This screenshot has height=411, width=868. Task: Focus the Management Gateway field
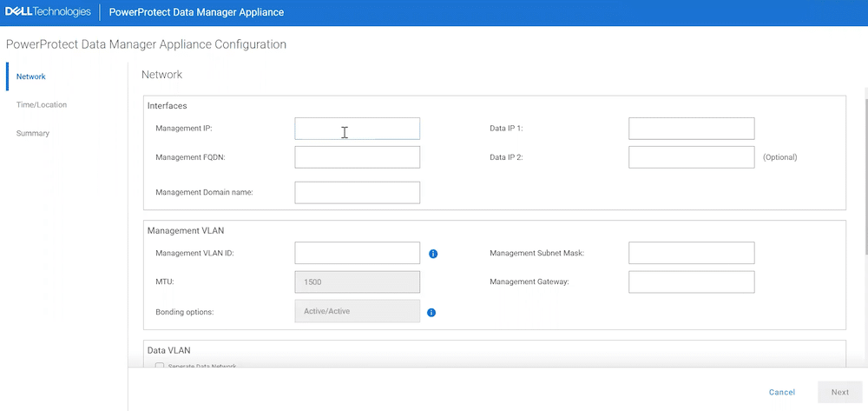tap(692, 282)
